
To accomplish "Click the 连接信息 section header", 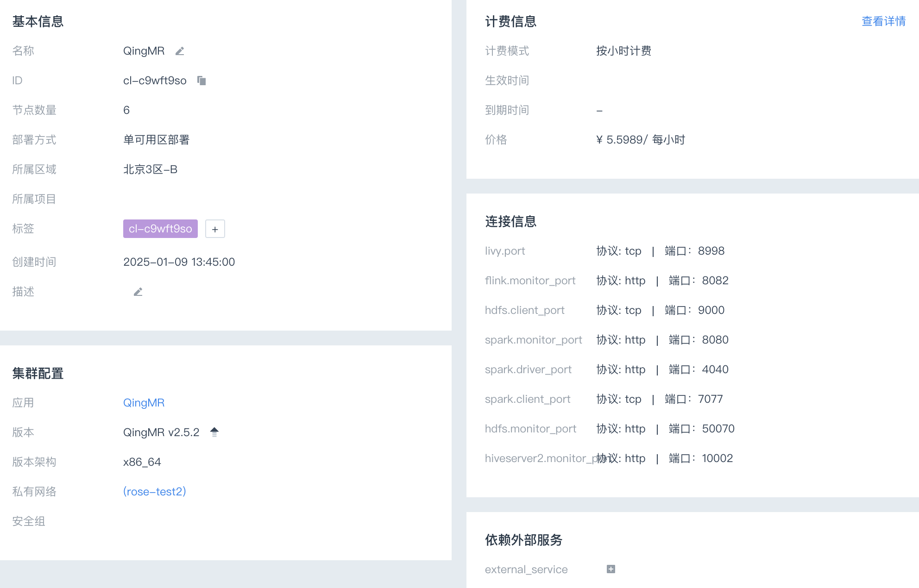I will coord(510,221).
